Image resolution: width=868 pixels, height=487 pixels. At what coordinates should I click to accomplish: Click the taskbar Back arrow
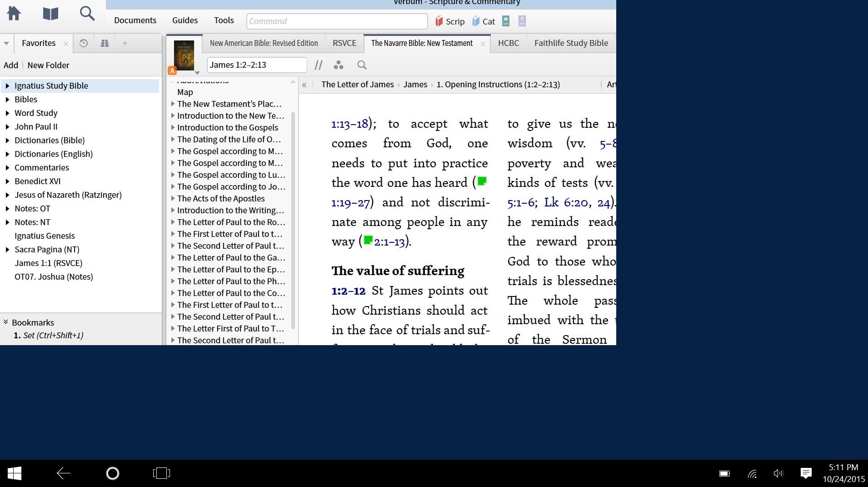pos(63,473)
